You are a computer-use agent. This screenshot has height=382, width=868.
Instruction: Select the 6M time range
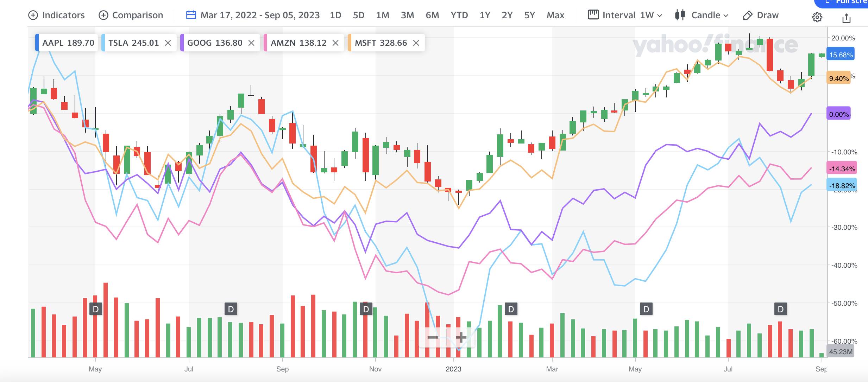coord(432,15)
